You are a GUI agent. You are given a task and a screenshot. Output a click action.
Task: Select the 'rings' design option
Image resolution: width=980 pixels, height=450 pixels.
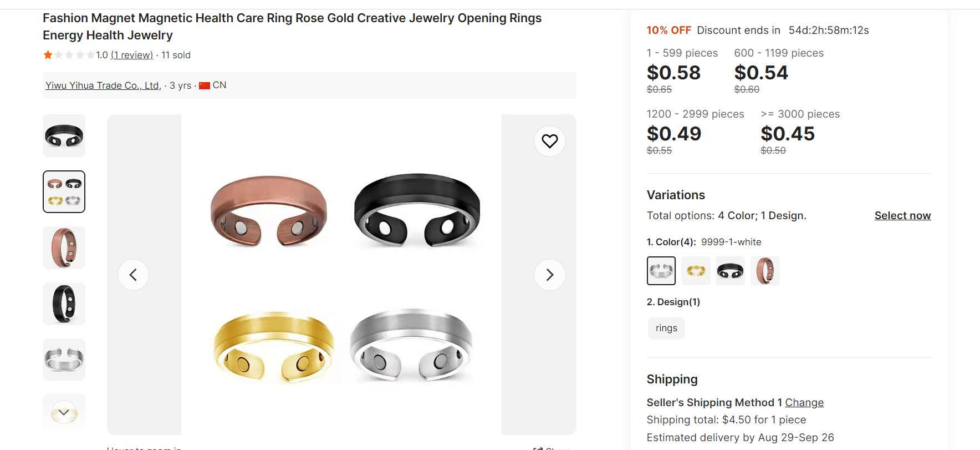(x=666, y=328)
